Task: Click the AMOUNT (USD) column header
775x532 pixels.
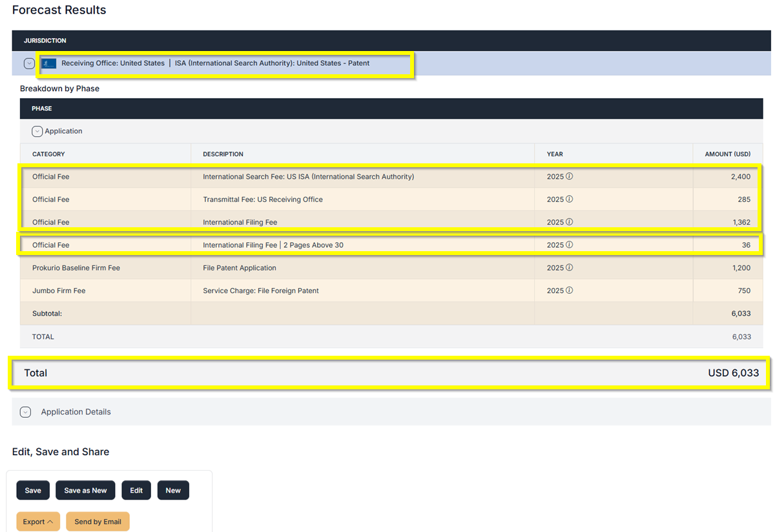Action: point(728,154)
